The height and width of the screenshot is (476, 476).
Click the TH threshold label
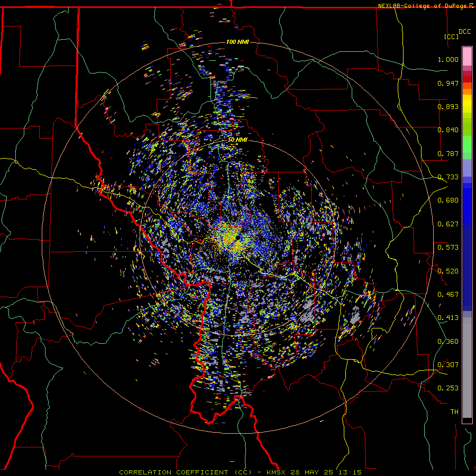pyautogui.click(x=454, y=412)
